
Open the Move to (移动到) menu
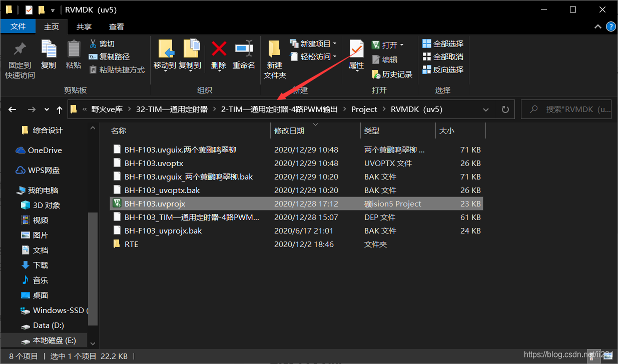click(165, 55)
